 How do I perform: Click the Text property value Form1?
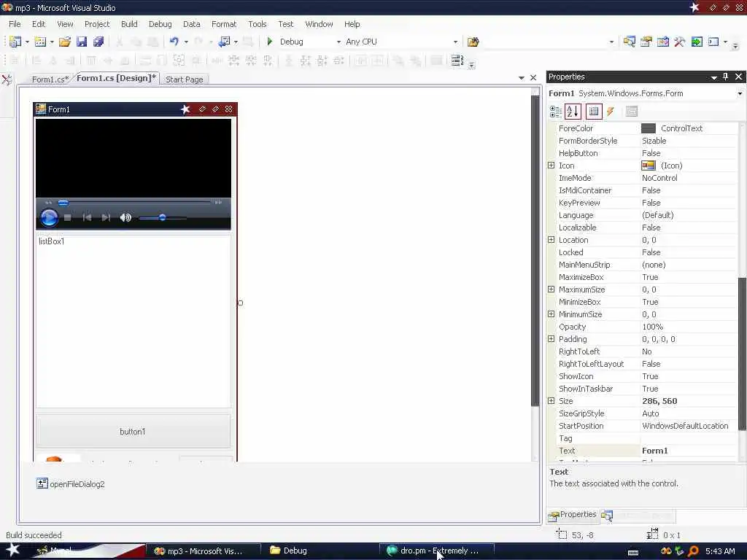click(x=688, y=451)
